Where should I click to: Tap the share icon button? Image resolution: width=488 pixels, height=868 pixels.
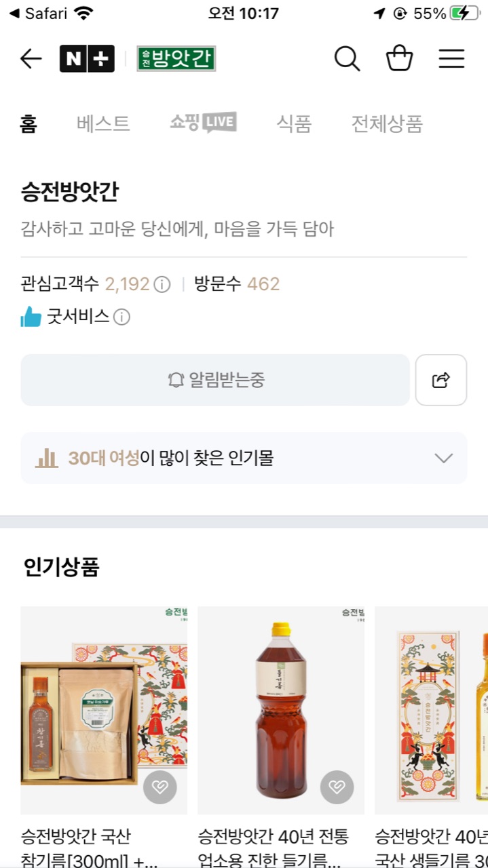tap(441, 380)
